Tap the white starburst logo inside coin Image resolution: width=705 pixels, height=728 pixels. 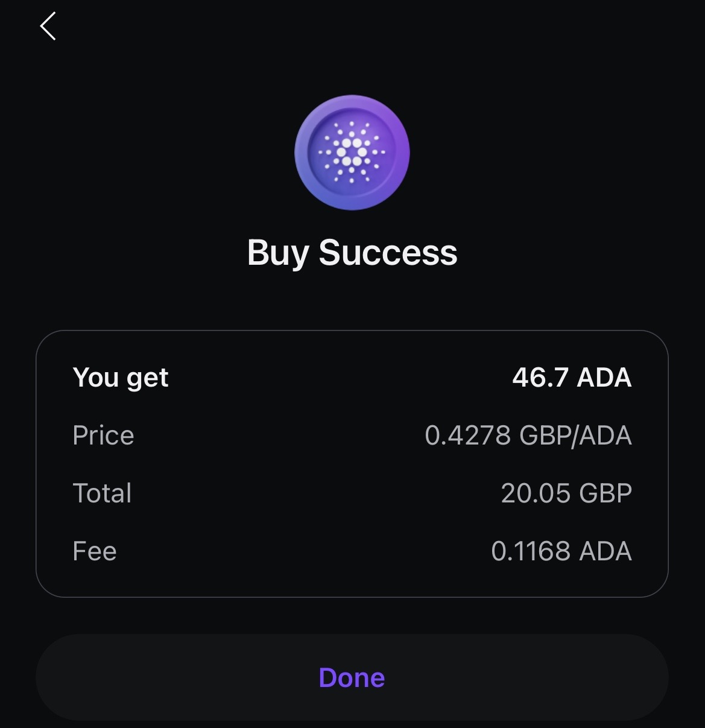[352, 152]
